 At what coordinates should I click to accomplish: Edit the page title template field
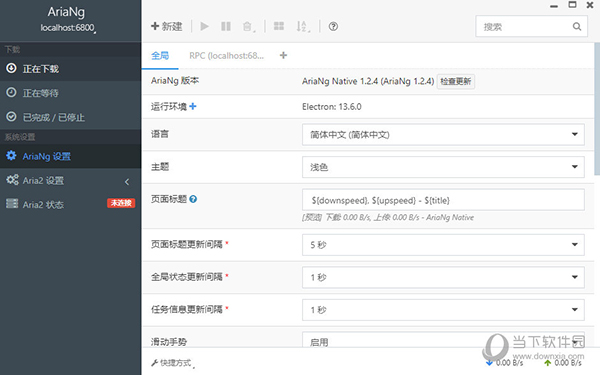(443, 200)
